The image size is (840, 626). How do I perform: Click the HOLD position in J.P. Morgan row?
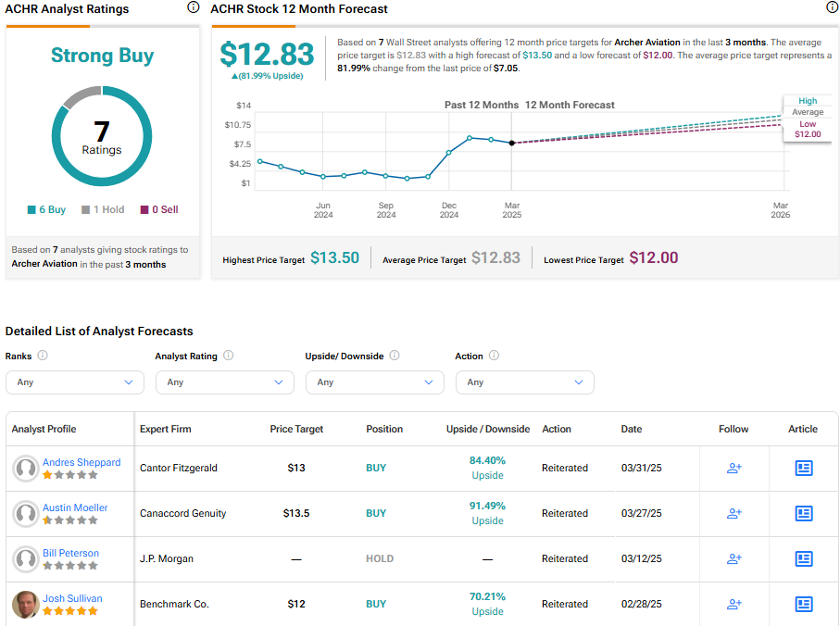(380, 559)
